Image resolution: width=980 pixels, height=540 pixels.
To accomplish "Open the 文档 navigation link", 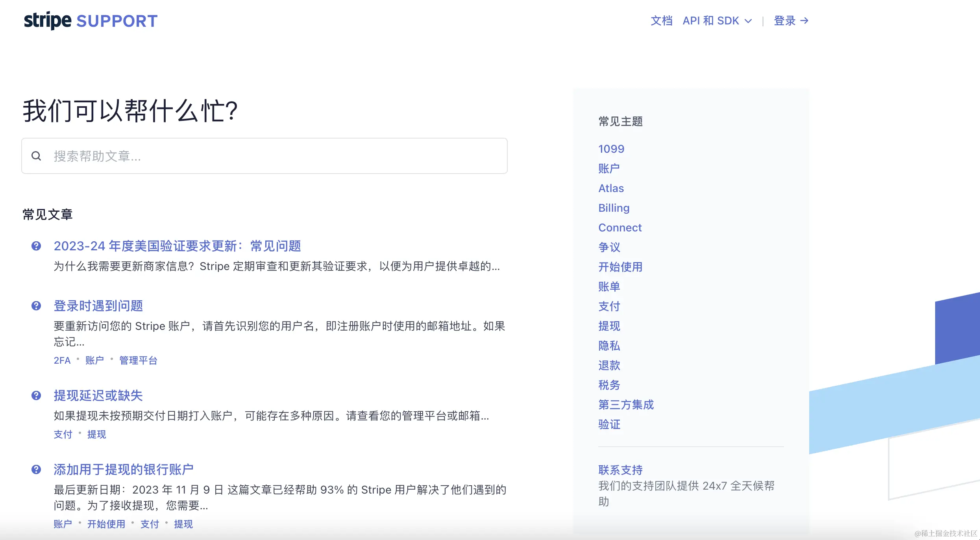I will point(661,20).
